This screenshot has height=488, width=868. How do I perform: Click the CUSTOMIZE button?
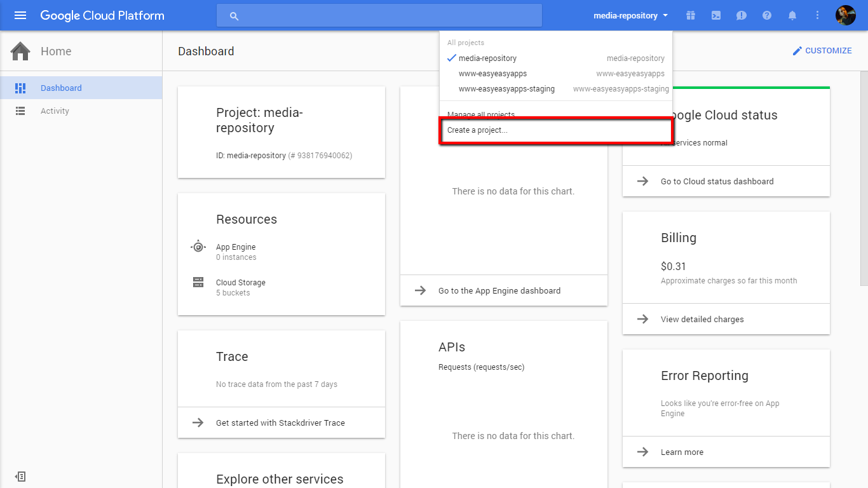click(822, 51)
